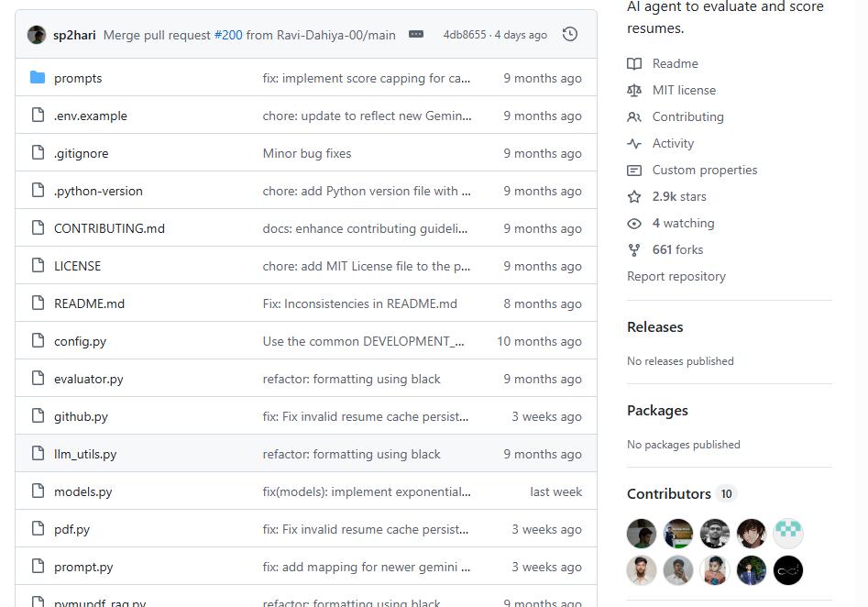Click file icon beside LICENSE
The height and width of the screenshot is (607, 868).
click(38, 266)
